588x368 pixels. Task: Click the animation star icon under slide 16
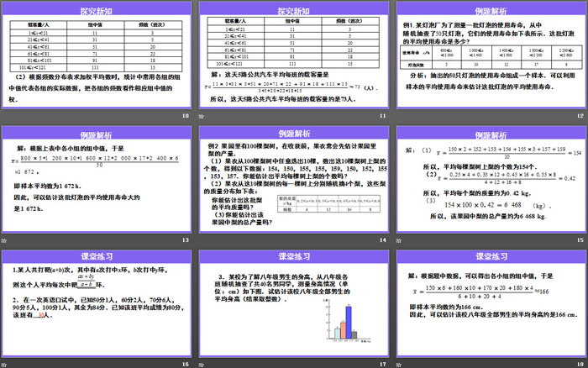coord(4,365)
